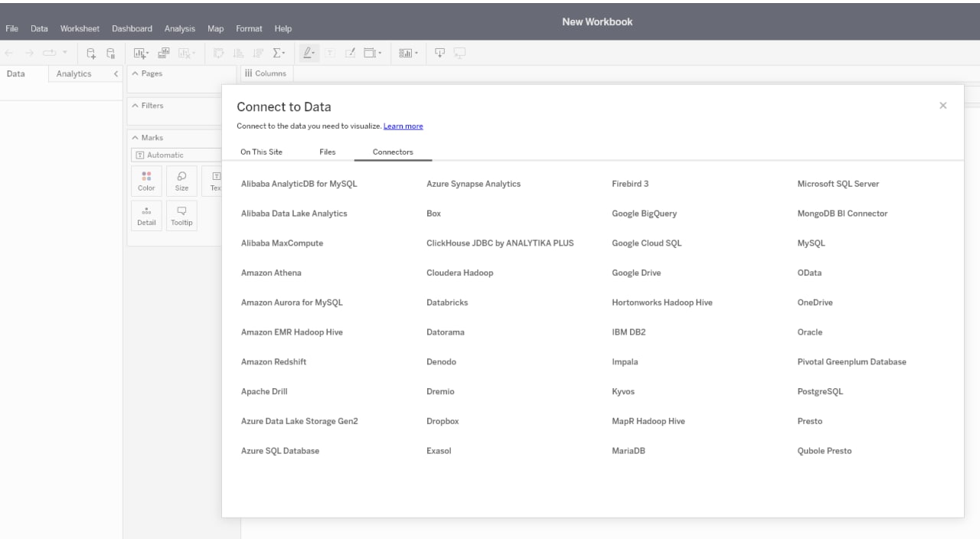Image resolution: width=980 pixels, height=539 pixels.
Task: Open the Learn more link
Action: click(x=403, y=126)
